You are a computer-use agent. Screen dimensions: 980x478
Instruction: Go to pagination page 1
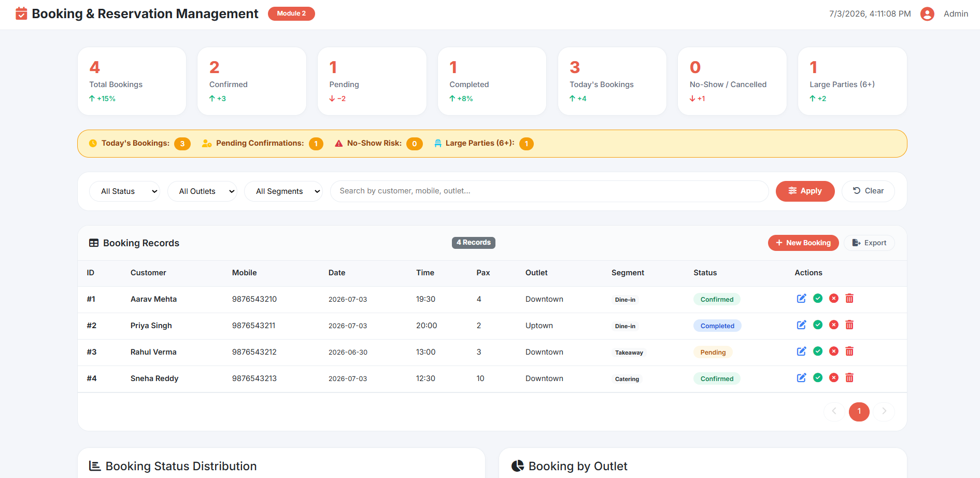click(x=859, y=412)
